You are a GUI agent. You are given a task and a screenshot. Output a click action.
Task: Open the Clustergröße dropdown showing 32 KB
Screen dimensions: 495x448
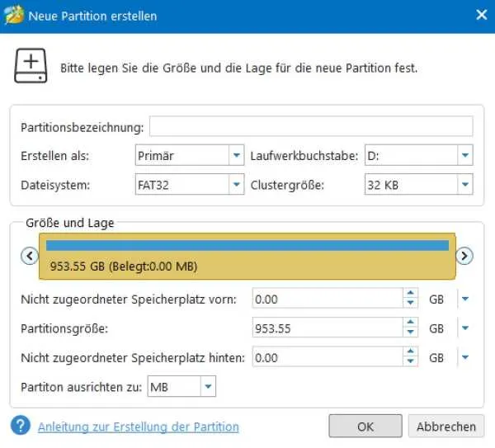click(465, 184)
